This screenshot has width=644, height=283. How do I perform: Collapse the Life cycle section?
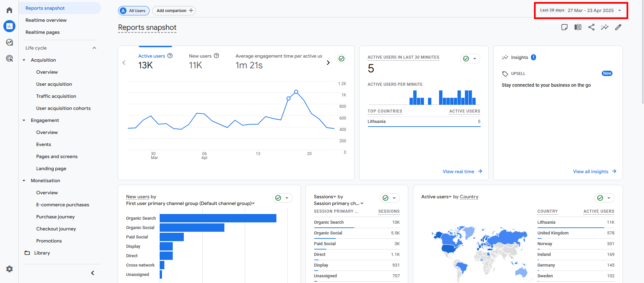click(x=94, y=48)
